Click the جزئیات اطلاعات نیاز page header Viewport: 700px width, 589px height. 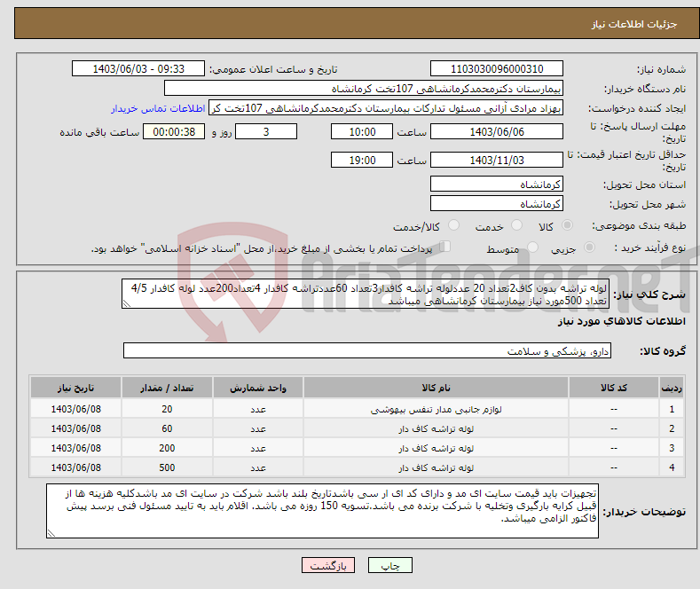pos(634,24)
